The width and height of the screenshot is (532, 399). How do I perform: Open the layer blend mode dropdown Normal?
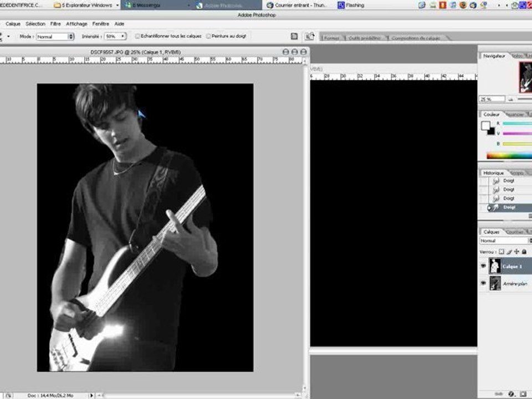505,241
